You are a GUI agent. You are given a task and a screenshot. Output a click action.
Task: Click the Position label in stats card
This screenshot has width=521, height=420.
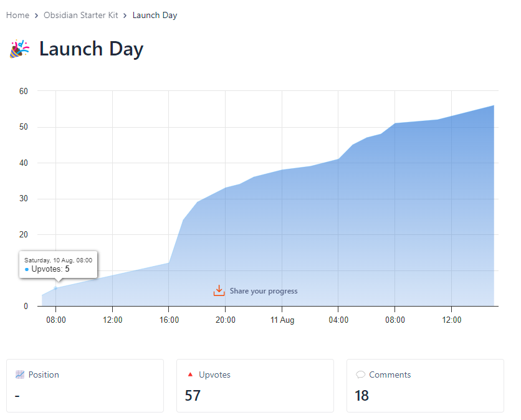click(44, 375)
